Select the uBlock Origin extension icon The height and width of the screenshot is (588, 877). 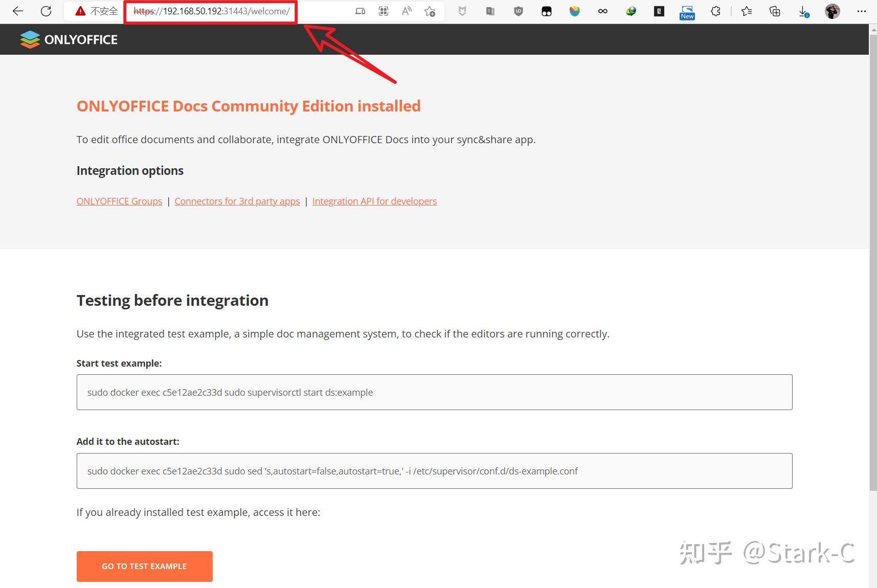(518, 11)
